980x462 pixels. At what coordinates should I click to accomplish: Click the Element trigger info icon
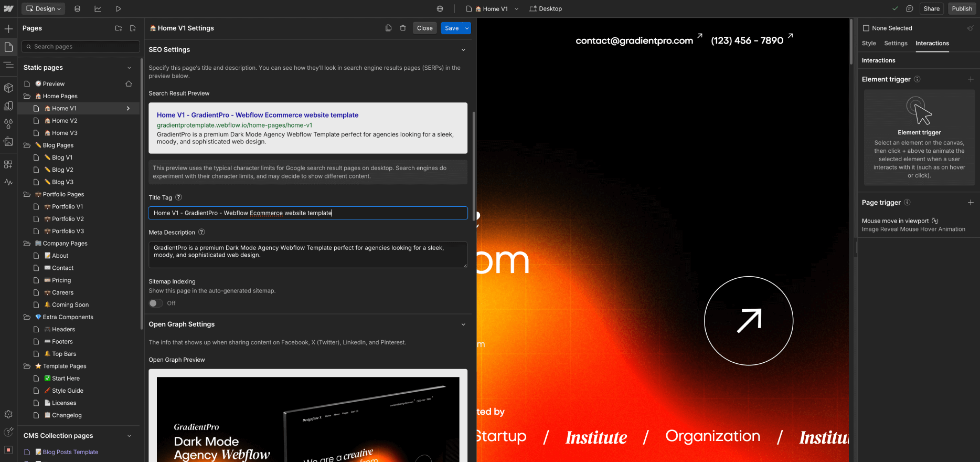coord(917,79)
